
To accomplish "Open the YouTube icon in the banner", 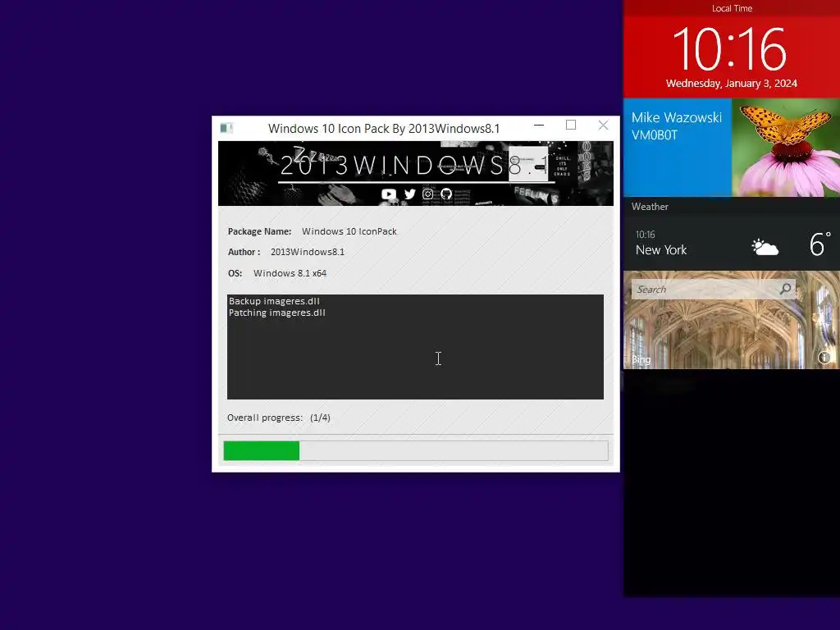I will tap(388, 194).
